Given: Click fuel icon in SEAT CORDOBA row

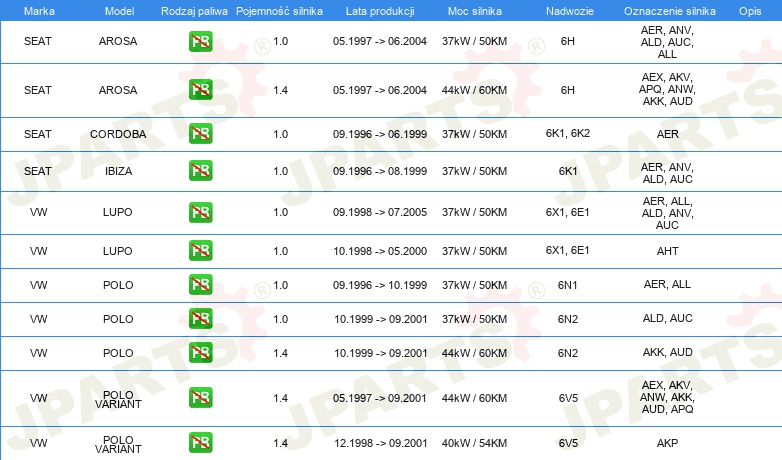Looking at the screenshot, I should 200,134.
